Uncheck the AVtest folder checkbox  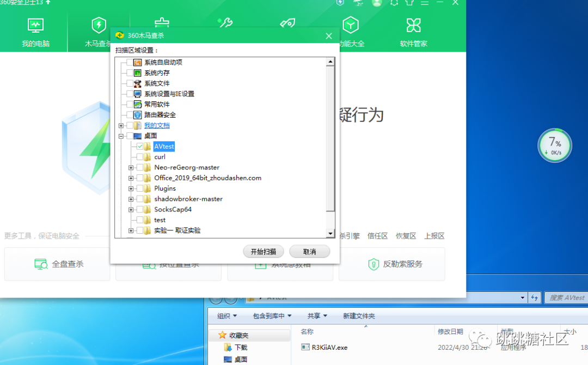pos(140,147)
